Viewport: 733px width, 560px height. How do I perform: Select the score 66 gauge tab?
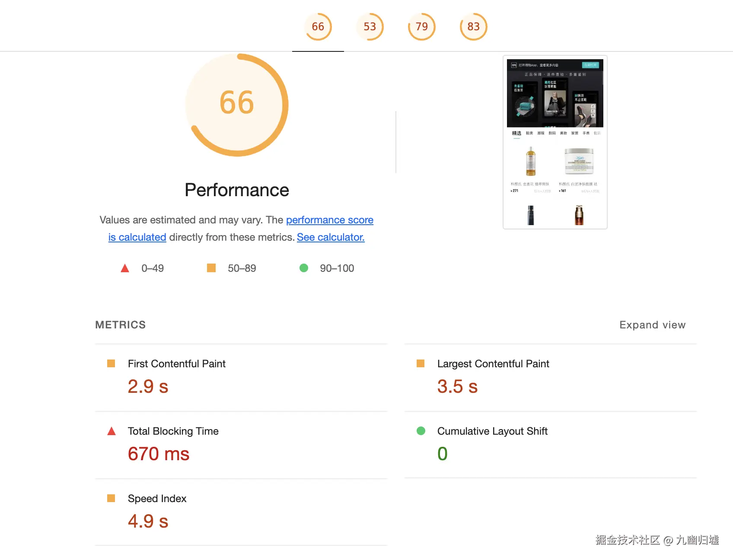point(318,27)
